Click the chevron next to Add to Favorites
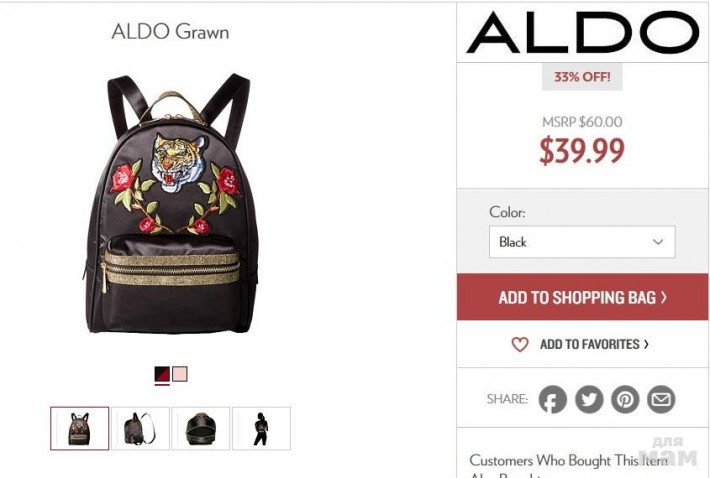 point(646,344)
